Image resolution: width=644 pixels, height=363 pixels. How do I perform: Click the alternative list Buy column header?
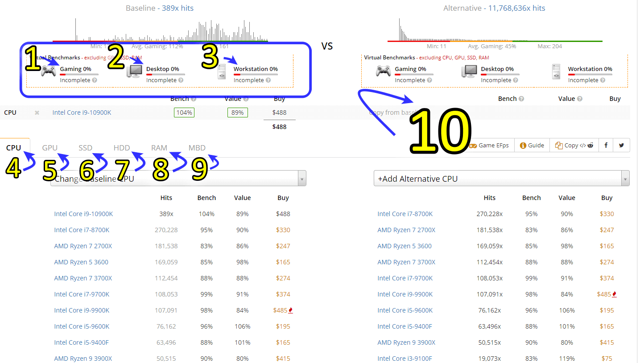tap(607, 198)
